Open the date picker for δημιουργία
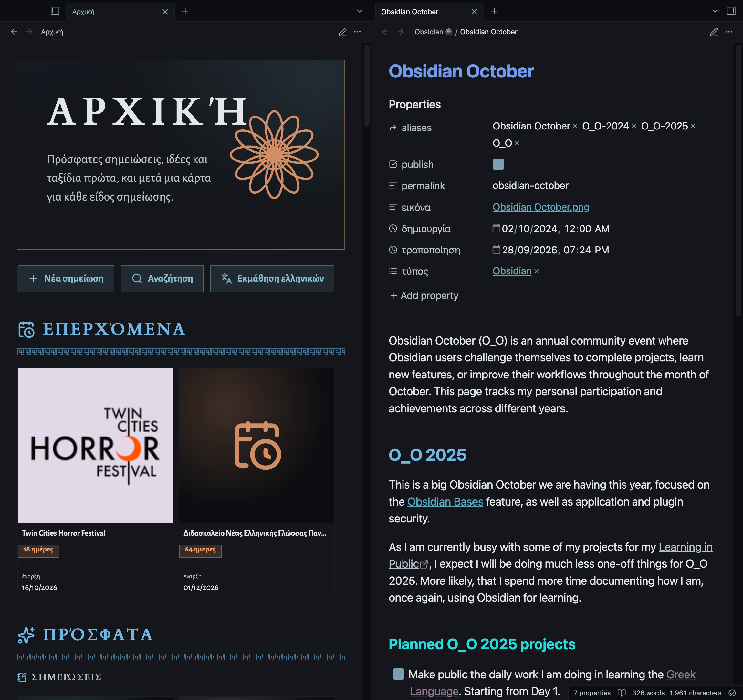Viewport: 743px width, 700px height. [496, 228]
